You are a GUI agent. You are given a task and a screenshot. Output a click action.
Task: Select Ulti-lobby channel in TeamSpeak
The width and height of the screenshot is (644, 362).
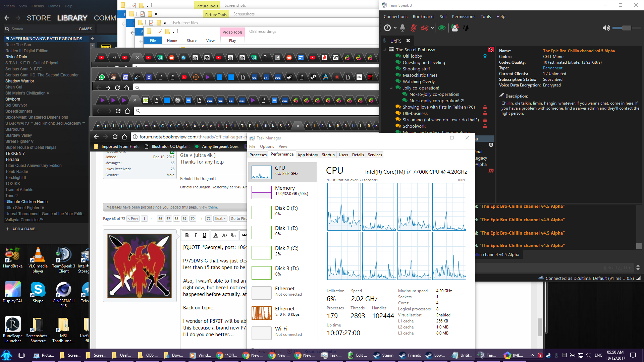click(412, 56)
